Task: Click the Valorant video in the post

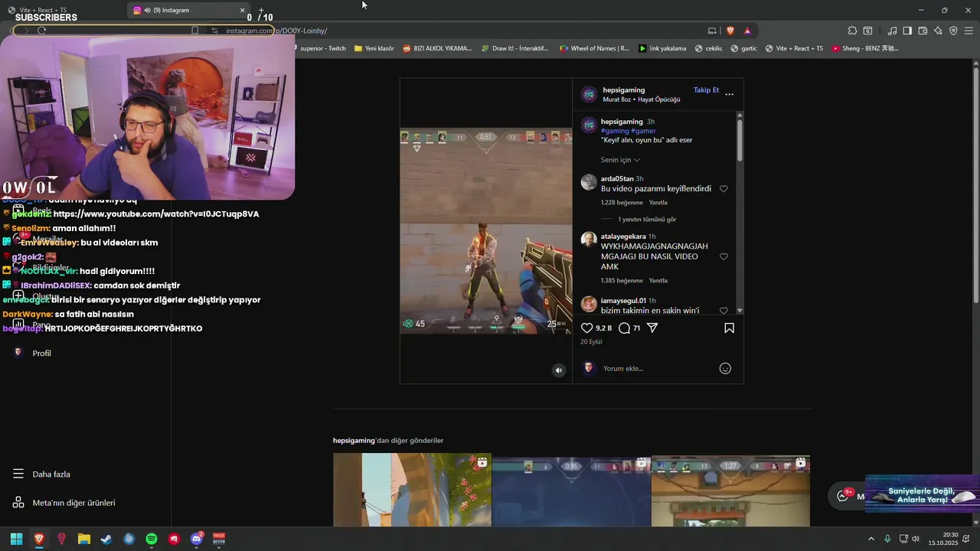Action: tap(485, 230)
